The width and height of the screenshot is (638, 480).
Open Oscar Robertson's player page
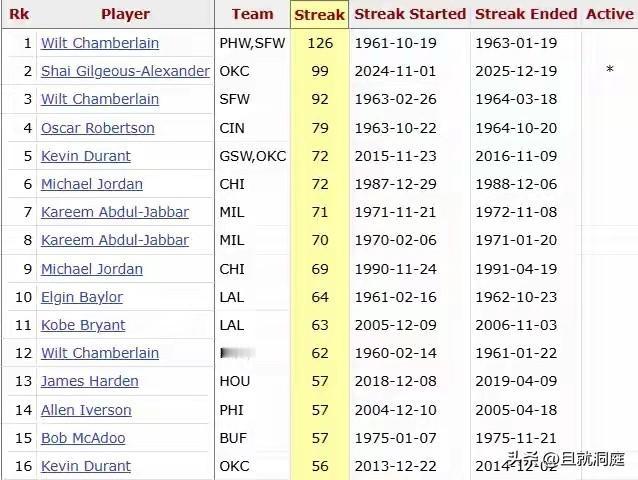98,128
